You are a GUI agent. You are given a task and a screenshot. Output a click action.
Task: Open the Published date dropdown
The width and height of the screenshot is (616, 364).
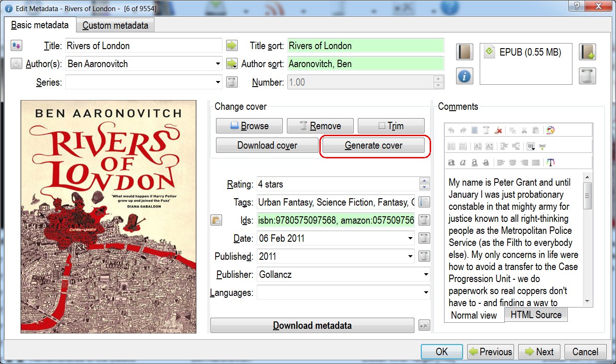point(410,256)
